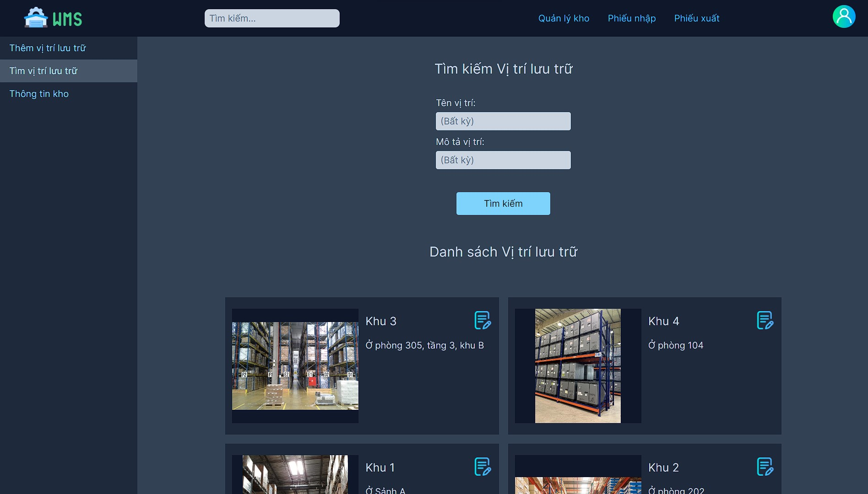Open the Quản lý kho menu
868x494 pixels.
564,18
